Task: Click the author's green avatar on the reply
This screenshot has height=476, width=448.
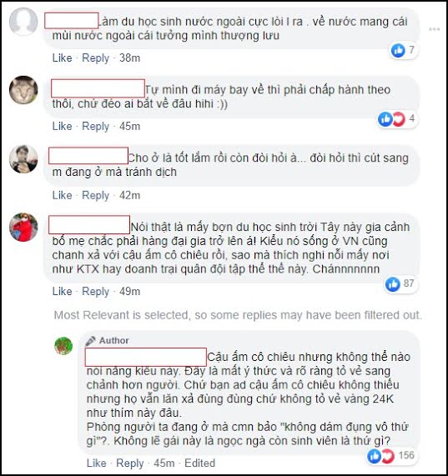Action: tap(63, 346)
